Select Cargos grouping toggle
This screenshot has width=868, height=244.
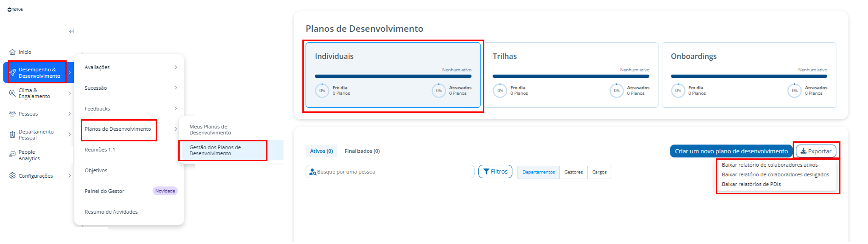tap(599, 172)
